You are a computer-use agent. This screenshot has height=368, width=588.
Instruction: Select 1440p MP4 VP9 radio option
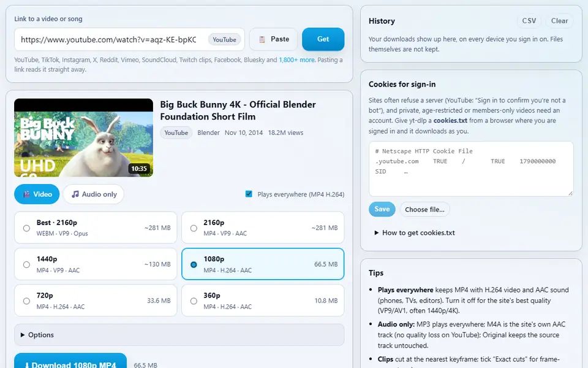coord(26,264)
